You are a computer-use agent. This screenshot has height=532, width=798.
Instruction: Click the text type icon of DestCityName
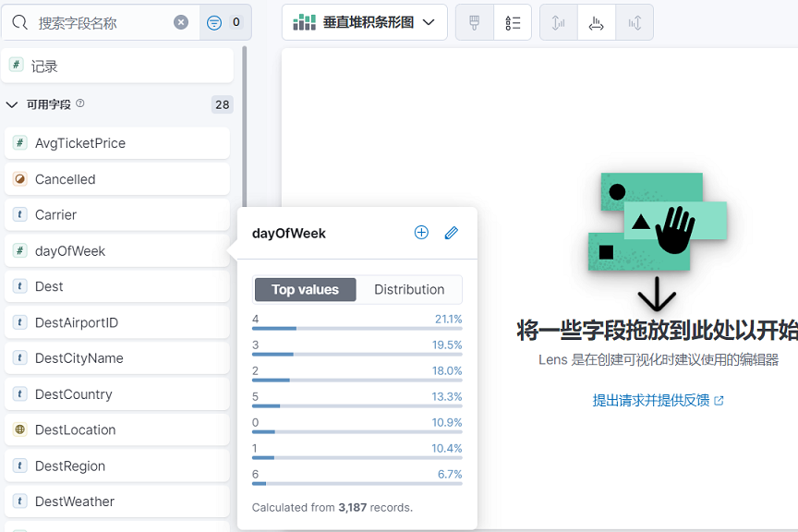[x=19, y=357]
